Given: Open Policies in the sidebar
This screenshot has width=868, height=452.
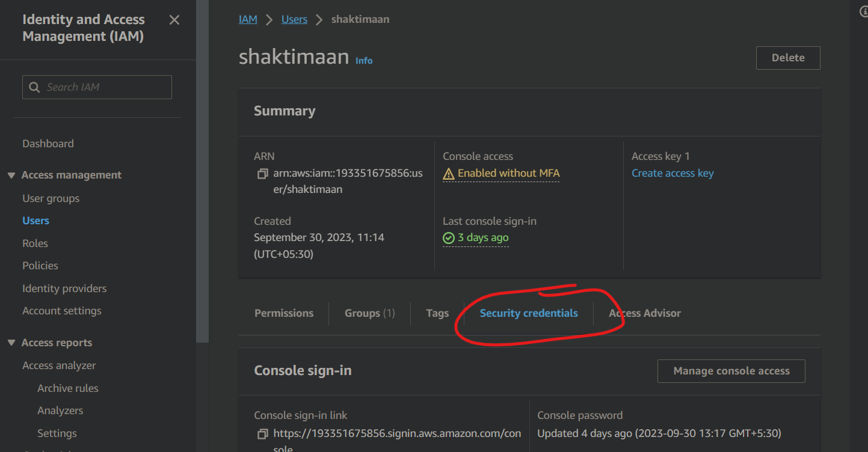Looking at the screenshot, I should 40,266.
